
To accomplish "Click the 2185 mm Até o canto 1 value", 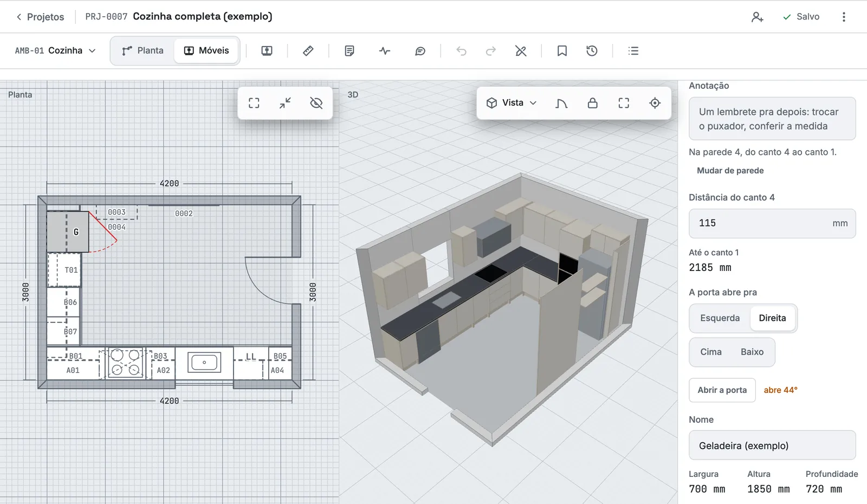I will click(x=710, y=268).
